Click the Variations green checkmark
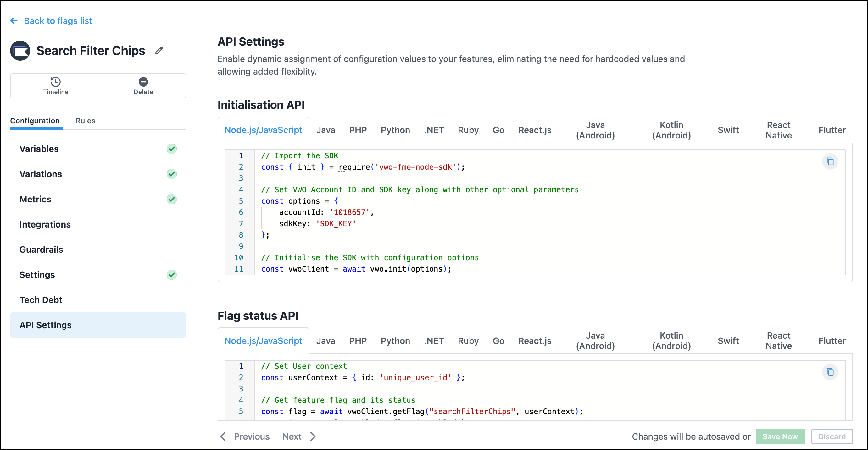Image resolution: width=868 pixels, height=450 pixels. pos(171,174)
